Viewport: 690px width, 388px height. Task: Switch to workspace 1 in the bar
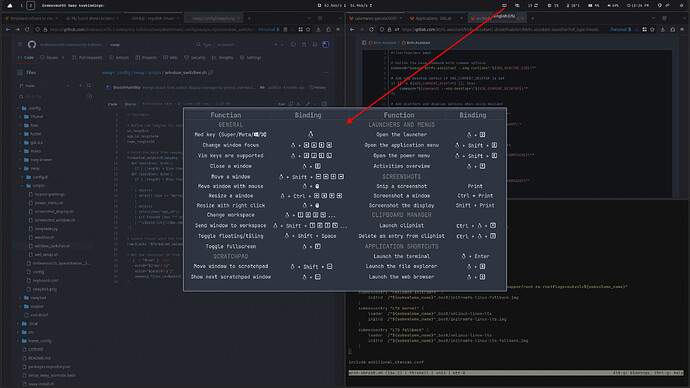point(21,5)
